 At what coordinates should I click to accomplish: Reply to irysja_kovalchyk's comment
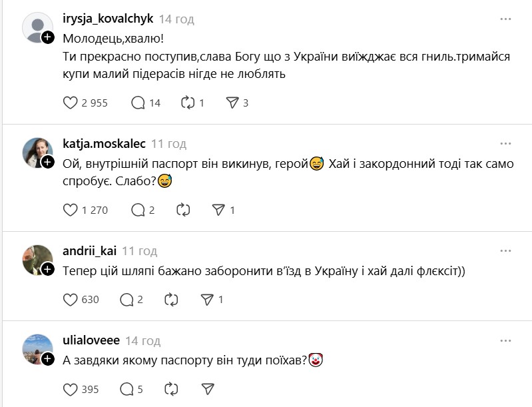[138, 103]
